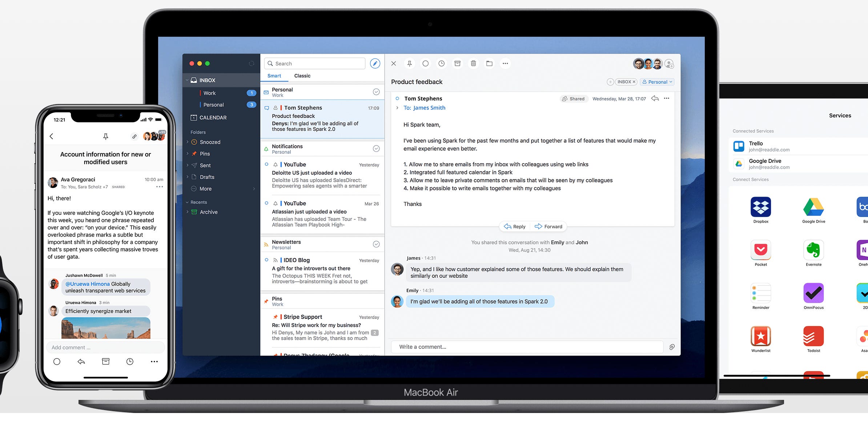
Task: Click the Search field in mail list
Action: pyautogui.click(x=315, y=63)
